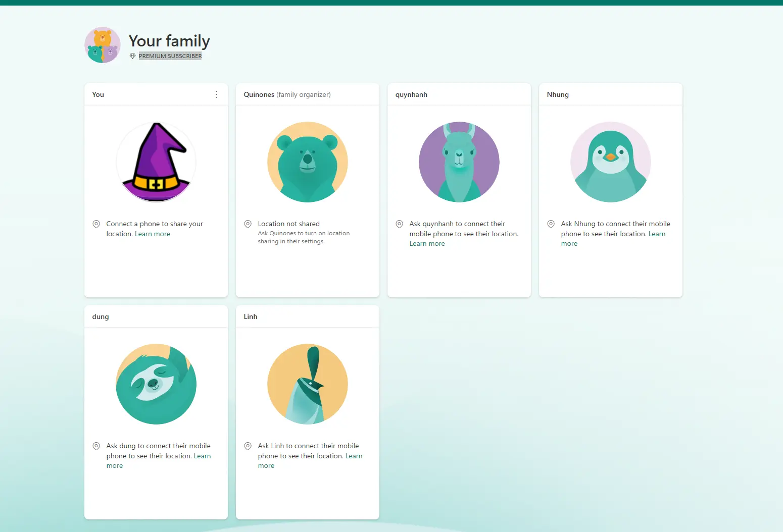Screen dimensions: 783x532
Task: Click the location pin icon on dung card
Action: coord(96,446)
